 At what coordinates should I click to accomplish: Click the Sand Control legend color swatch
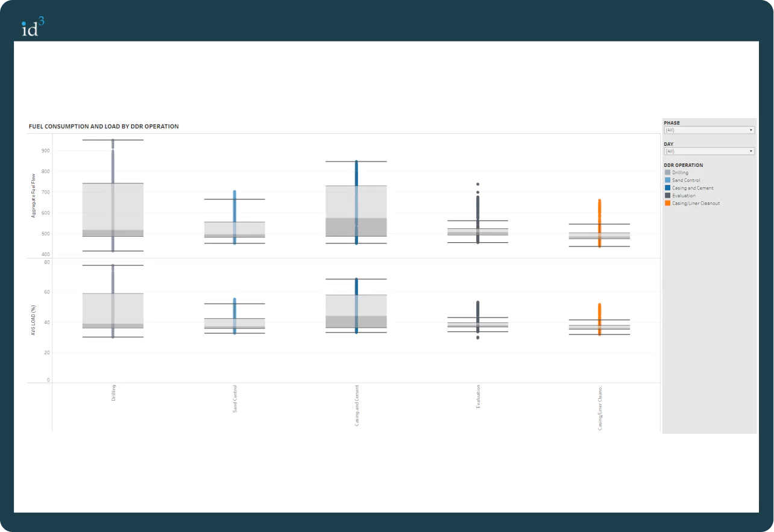(667, 180)
